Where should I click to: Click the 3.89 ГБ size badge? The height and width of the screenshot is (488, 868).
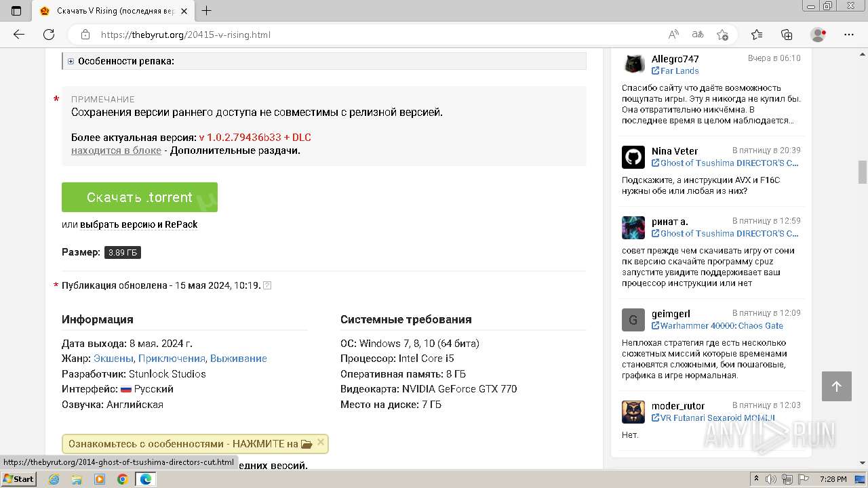(123, 253)
